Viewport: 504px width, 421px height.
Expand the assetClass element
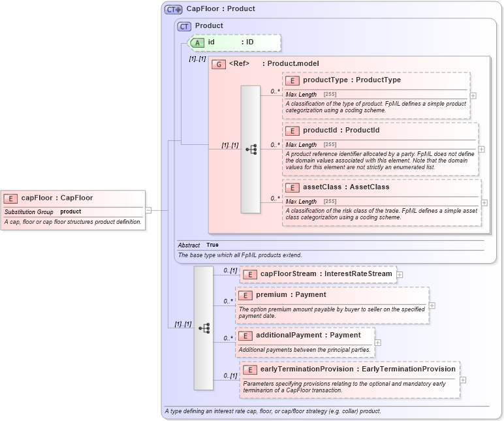click(484, 203)
